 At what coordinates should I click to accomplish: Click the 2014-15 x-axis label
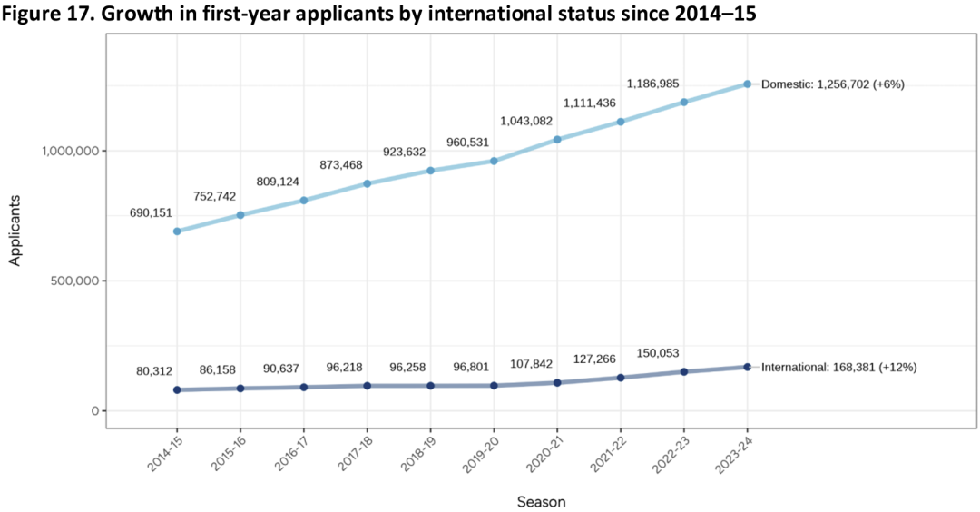(163, 455)
